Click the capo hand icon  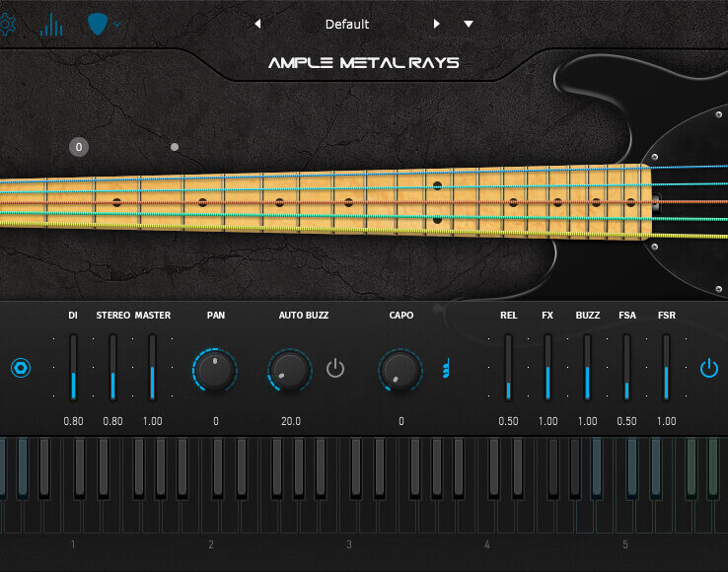(x=446, y=368)
